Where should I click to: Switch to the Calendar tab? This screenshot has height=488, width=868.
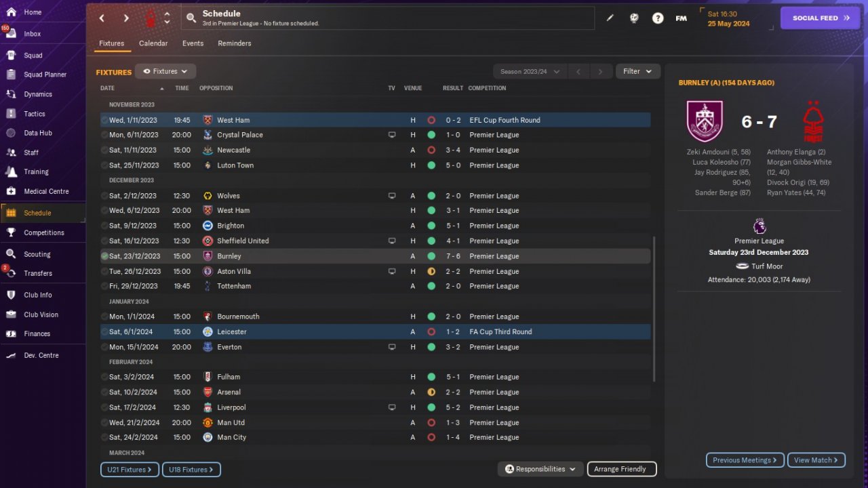(x=153, y=43)
